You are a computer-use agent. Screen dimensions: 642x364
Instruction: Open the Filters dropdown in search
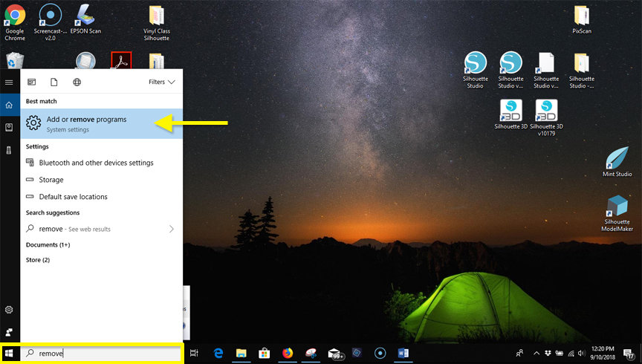click(x=161, y=82)
